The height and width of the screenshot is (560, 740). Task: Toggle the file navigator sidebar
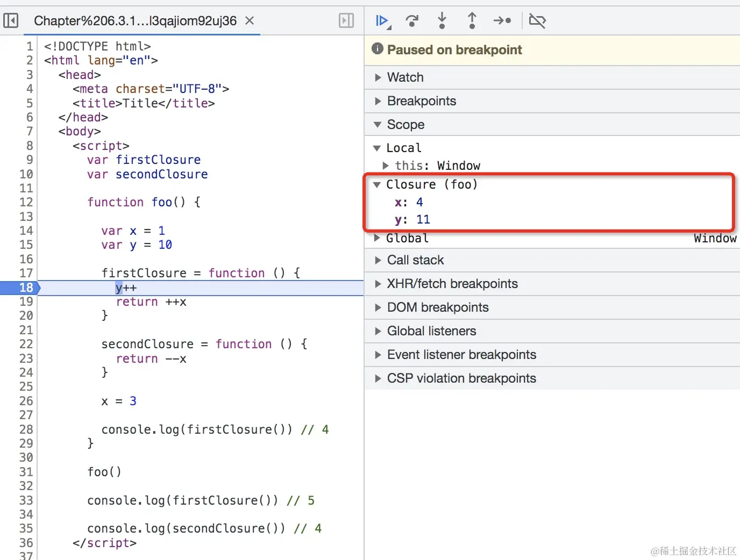point(11,21)
